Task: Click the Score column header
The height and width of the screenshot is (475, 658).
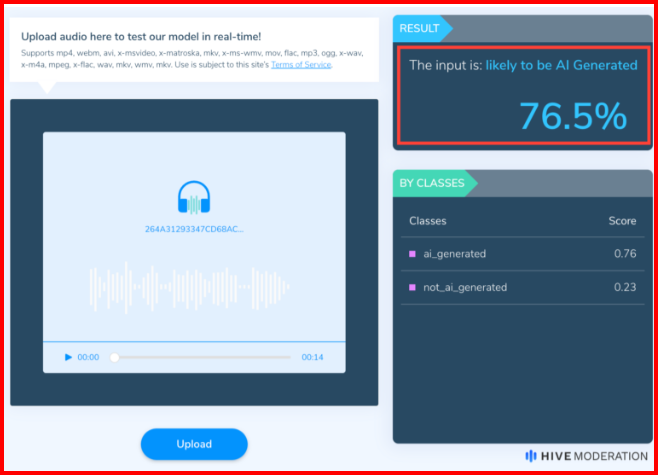Action: [622, 221]
